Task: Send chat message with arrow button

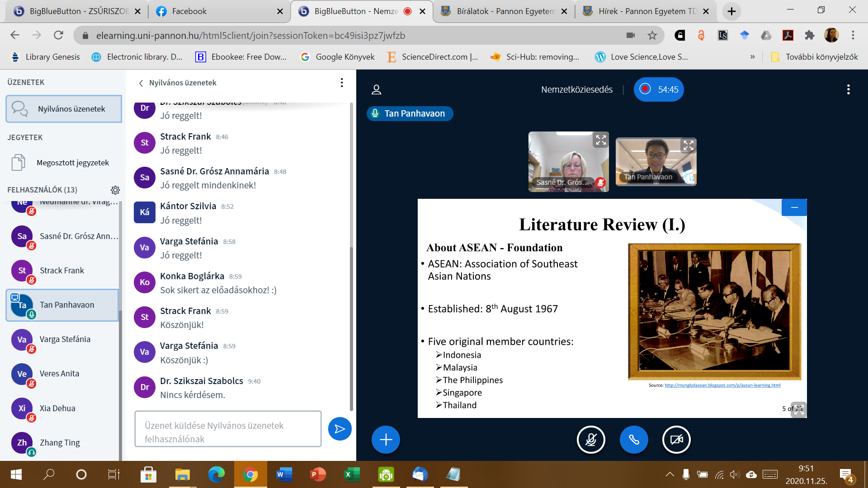Action: (340, 429)
